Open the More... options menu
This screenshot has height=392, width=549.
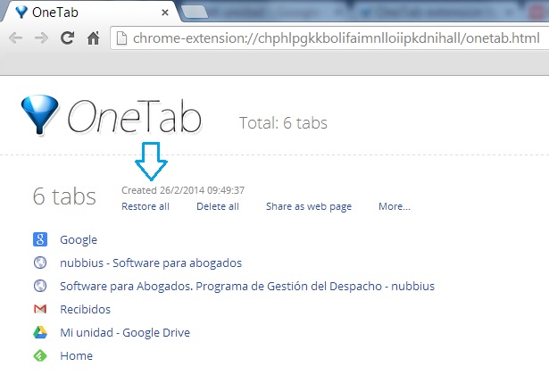395,206
